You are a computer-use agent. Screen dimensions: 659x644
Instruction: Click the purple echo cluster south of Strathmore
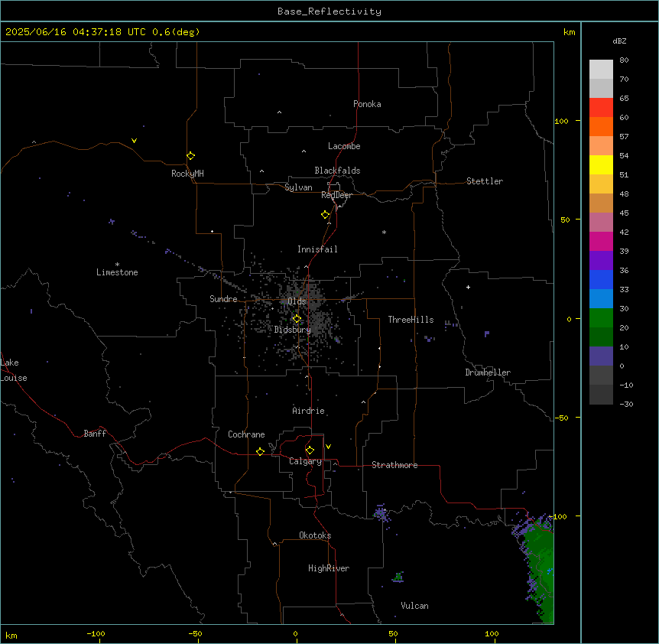coord(381,513)
